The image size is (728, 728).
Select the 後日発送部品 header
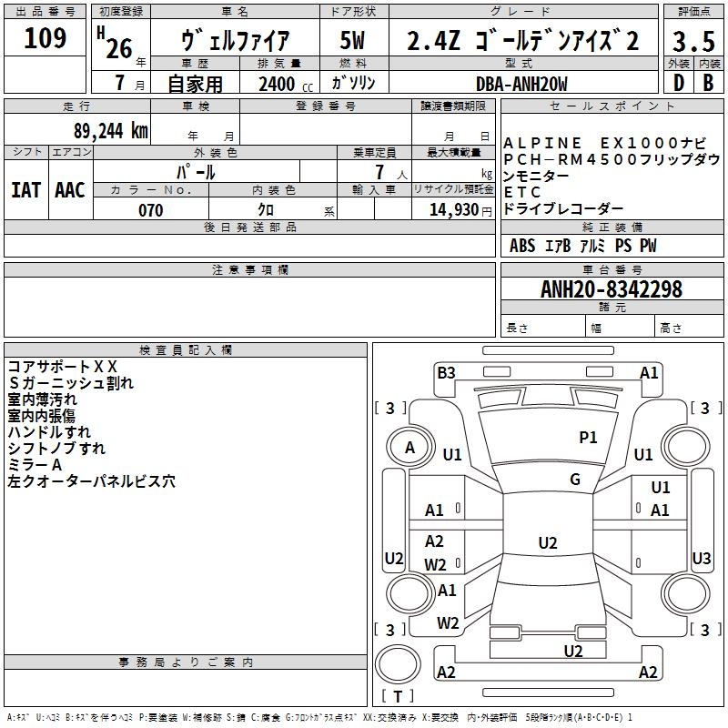pyautogui.click(x=249, y=227)
